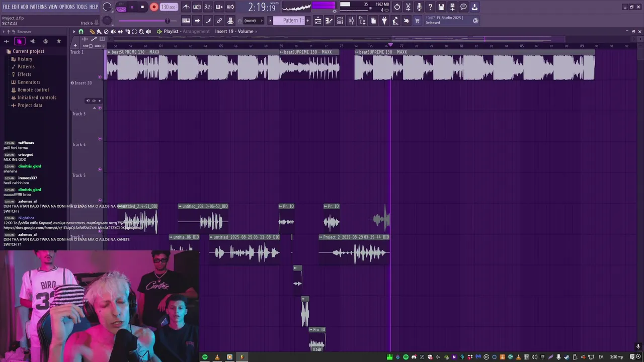Toggle loop recording icon
Image resolution: width=644 pixels, height=362 pixels.
[230, 7]
